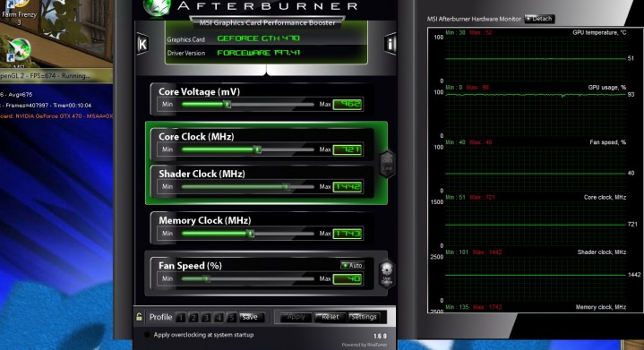The width and height of the screenshot is (644, 350).
Task: Load profile slot 3
Action: 206,317
